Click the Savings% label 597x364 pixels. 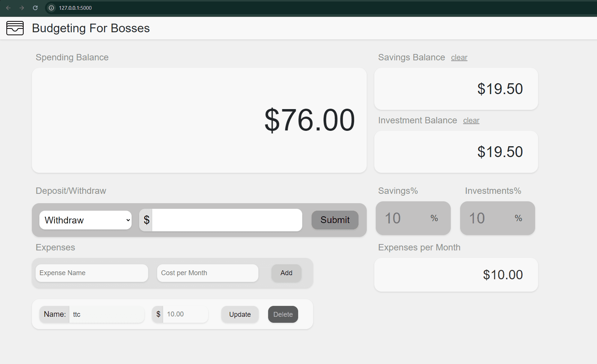coord(398,191)
